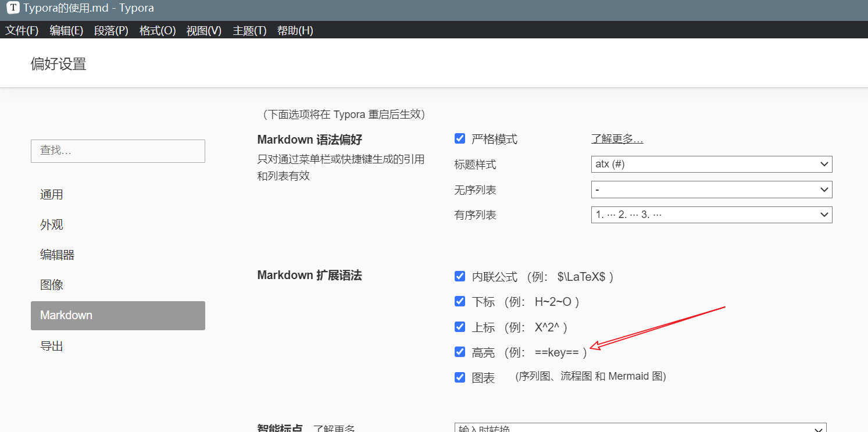This screenshot has height=432, width=868.
Task: Open the 有序列表 dropdown
Action: point(712,215)
